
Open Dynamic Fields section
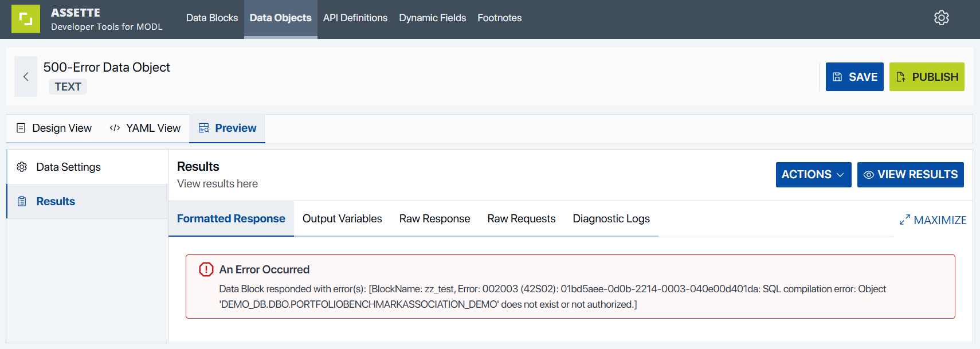click(x=432, y=18)
